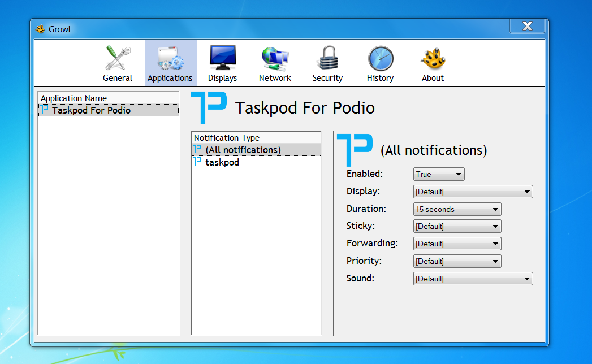Viewport: 592px width, 364px height.
Task: Switch to the Network tab
Action: (x=275, y=62)
